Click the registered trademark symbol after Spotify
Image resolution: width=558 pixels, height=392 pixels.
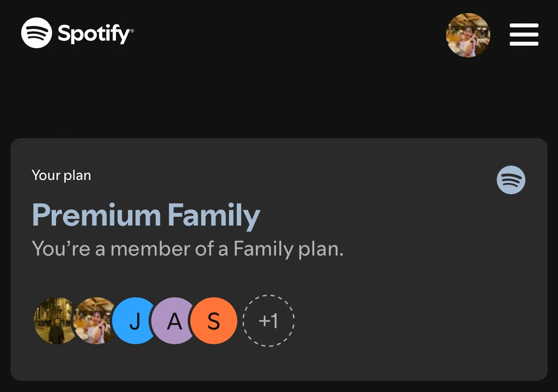point(132,31)
